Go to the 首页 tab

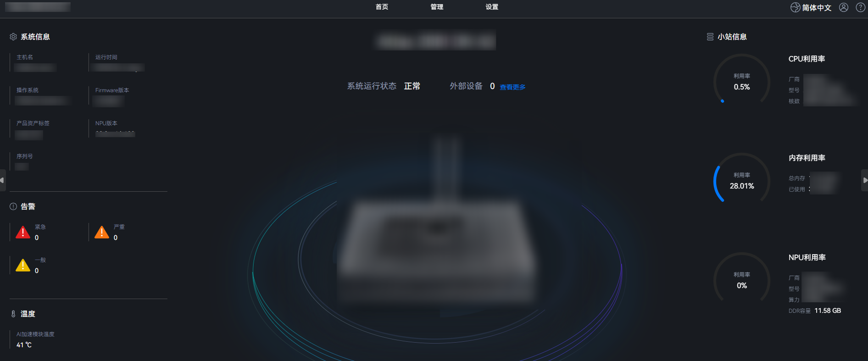click(382, 7)
